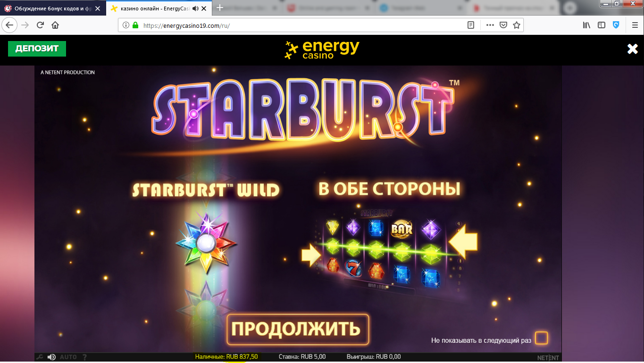This screenshot has width=644, height=363.
Task: Switch to the Telegram Web tab
Action: (x=415, y=8)
